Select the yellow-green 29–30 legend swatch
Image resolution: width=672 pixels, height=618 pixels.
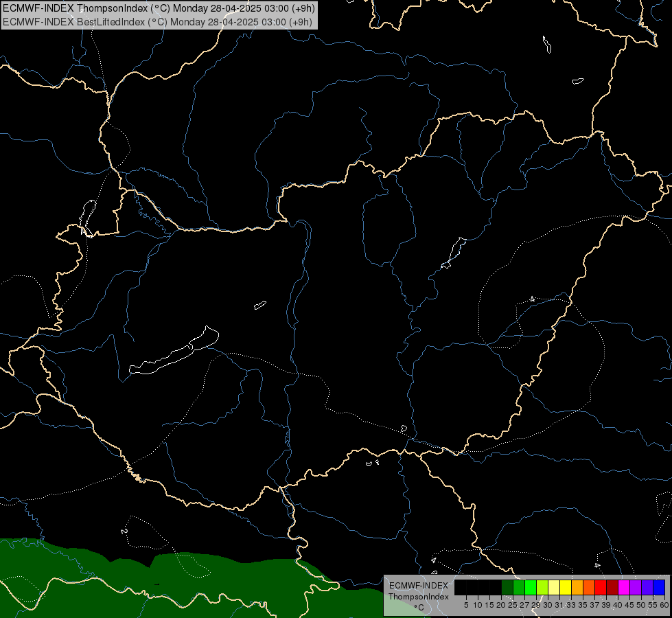click(542, 587)
